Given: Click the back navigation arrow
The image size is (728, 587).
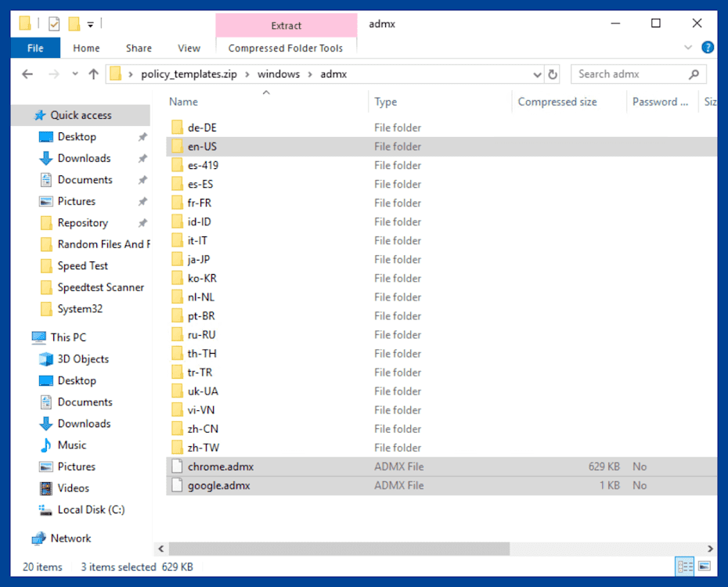Looking at the screenshot, I should click(x=27, y=74).
